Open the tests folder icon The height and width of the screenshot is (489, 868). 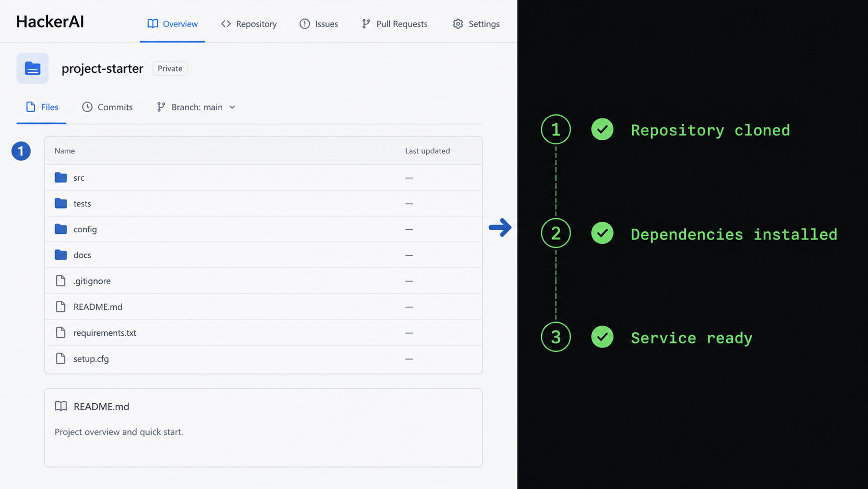pos(61,203)
